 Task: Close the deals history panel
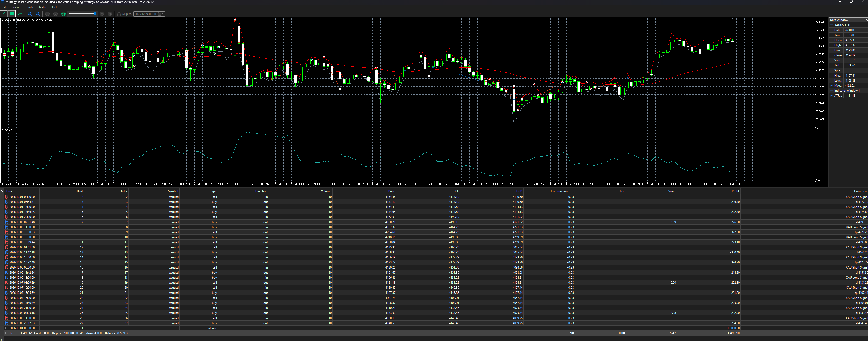(2, 191)
